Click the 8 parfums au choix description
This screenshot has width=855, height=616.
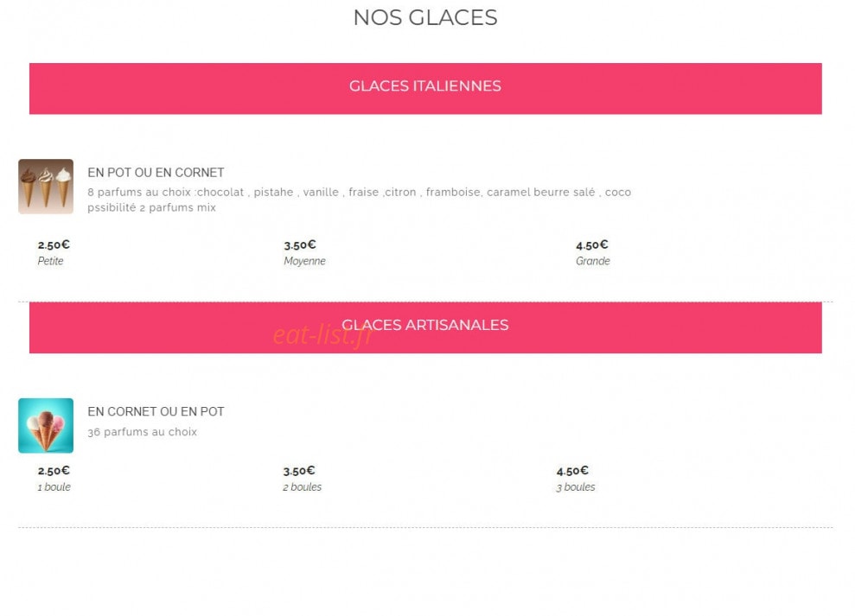pyautogui.click(x=360, y=192)
